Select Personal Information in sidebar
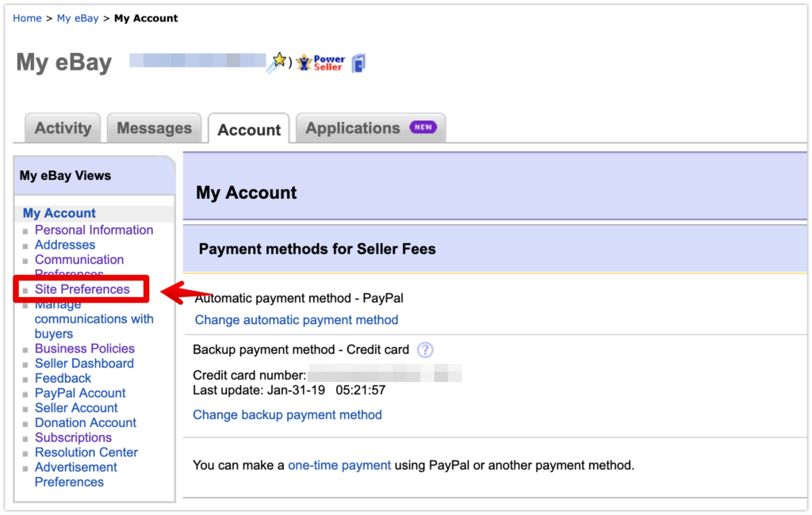This screenshot has height=515, width=812. pyautogui.click(x=94, y=230)
